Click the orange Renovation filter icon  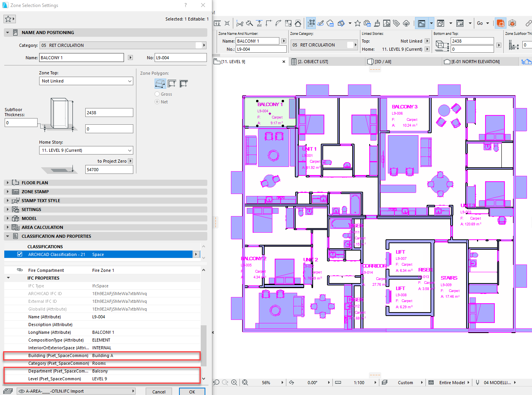tap(500, 23)
